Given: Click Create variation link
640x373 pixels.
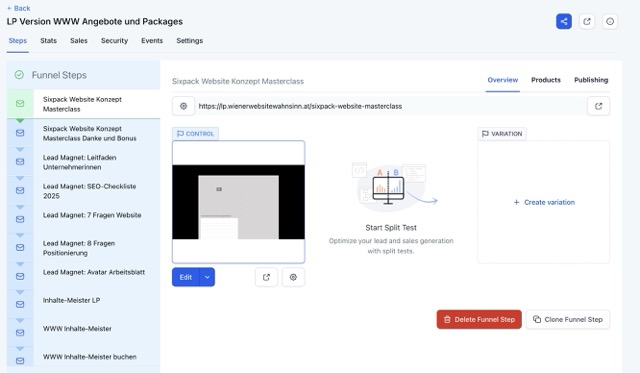Looking at the screenshot, I should click(544, 202).
